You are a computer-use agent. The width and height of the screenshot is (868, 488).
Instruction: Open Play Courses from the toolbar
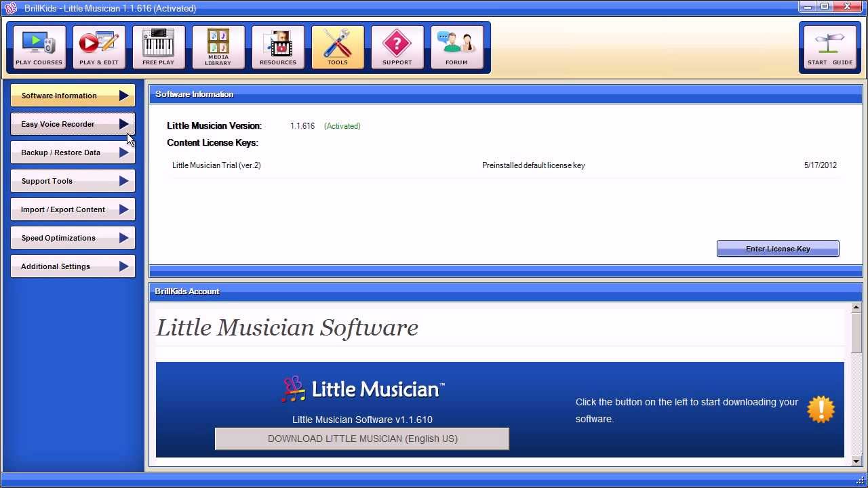tap(39, 47)
